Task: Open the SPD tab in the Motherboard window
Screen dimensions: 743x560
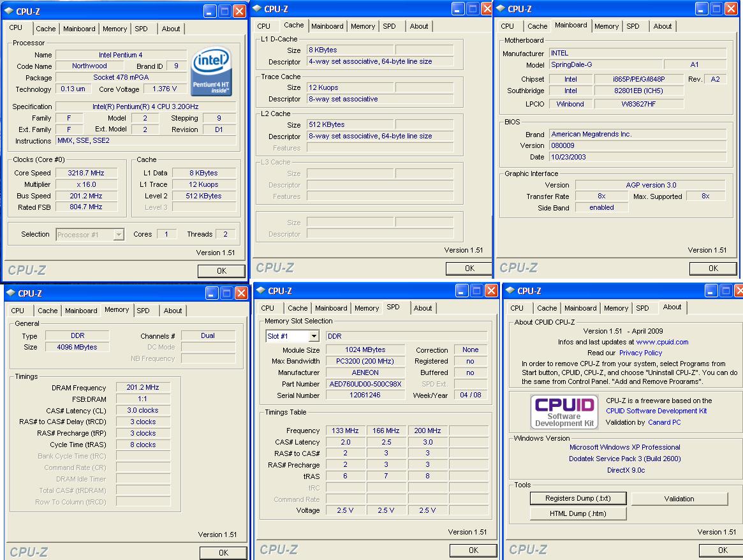Action: pos(633,26)
